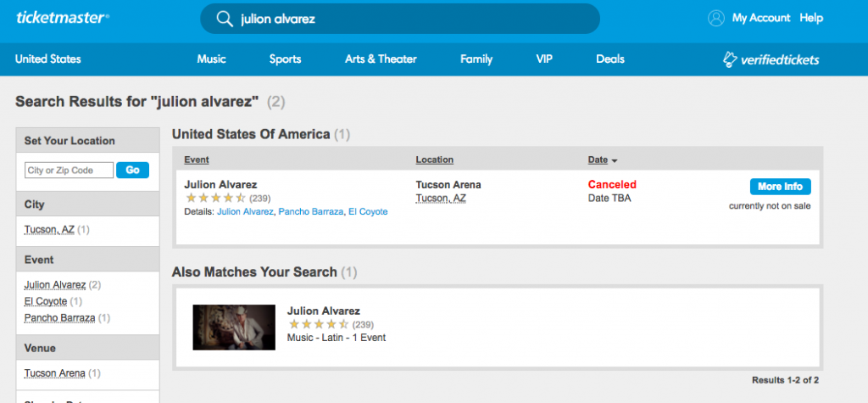Image resolution: width=868 pixels, height=403 pixels.
Task: Open the Music menu
Action: pos(211,59)
